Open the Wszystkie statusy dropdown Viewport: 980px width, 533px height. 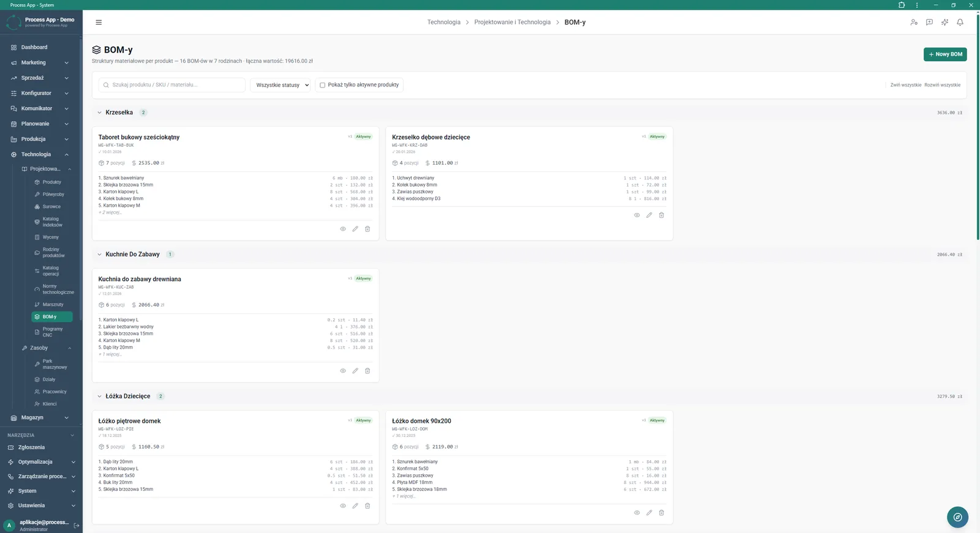(281, 85)
